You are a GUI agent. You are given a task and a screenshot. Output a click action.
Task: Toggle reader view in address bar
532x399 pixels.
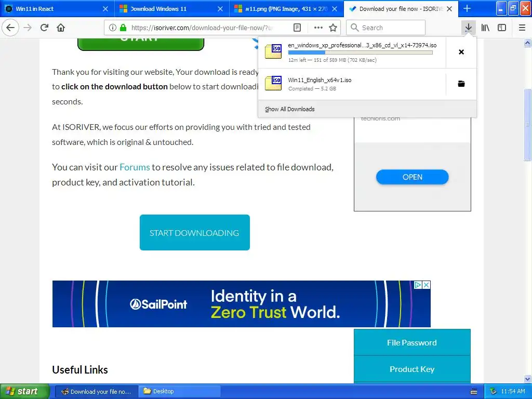click(x=297, y=28)
